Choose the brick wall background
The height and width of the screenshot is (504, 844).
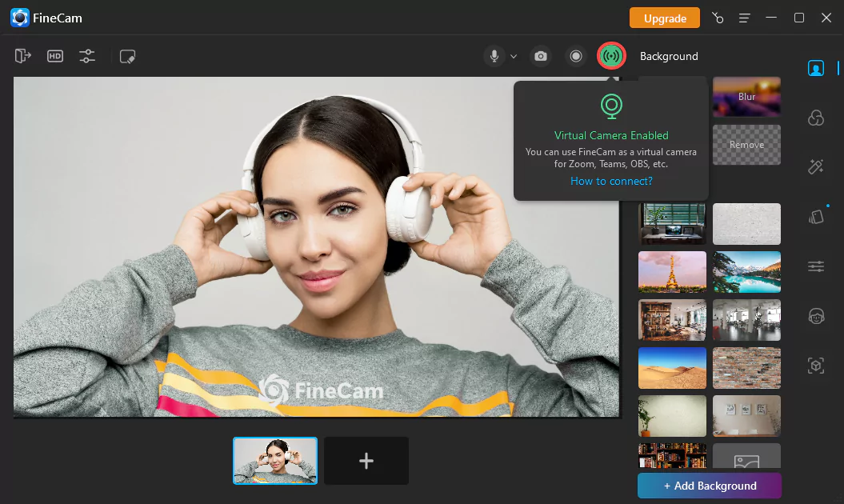746,368
